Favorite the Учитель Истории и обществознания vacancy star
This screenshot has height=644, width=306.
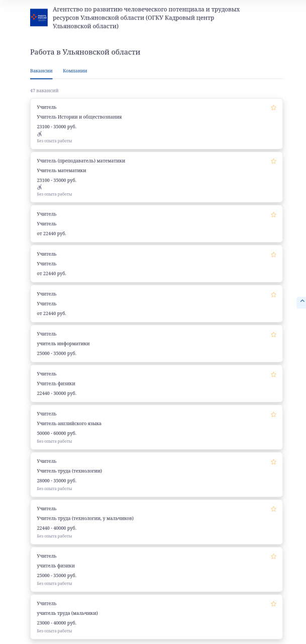[273, 108]
